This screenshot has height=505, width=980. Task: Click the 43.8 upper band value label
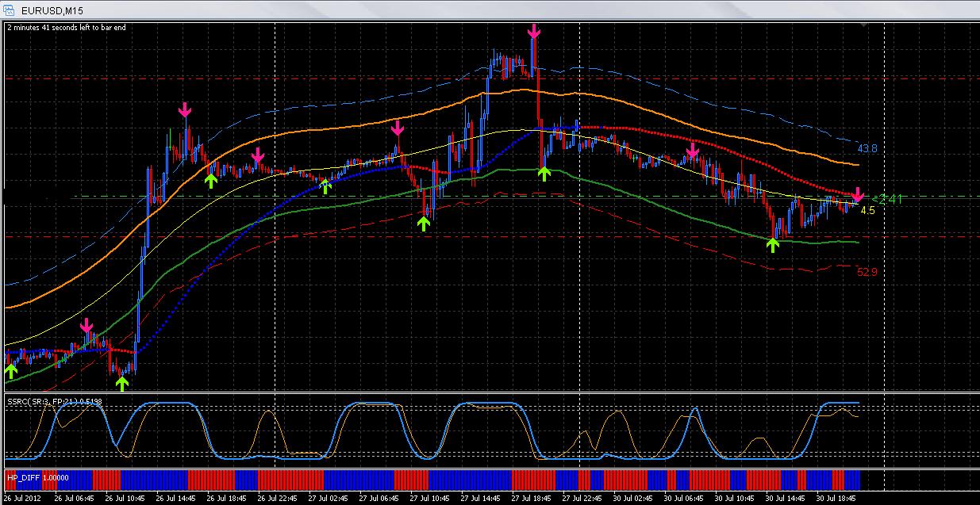pos(867,149)
